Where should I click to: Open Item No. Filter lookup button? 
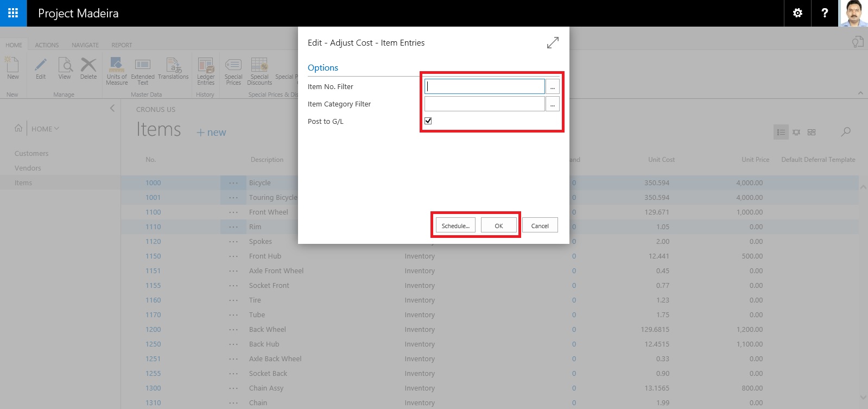pyautogui.click(x=552, y=87)
